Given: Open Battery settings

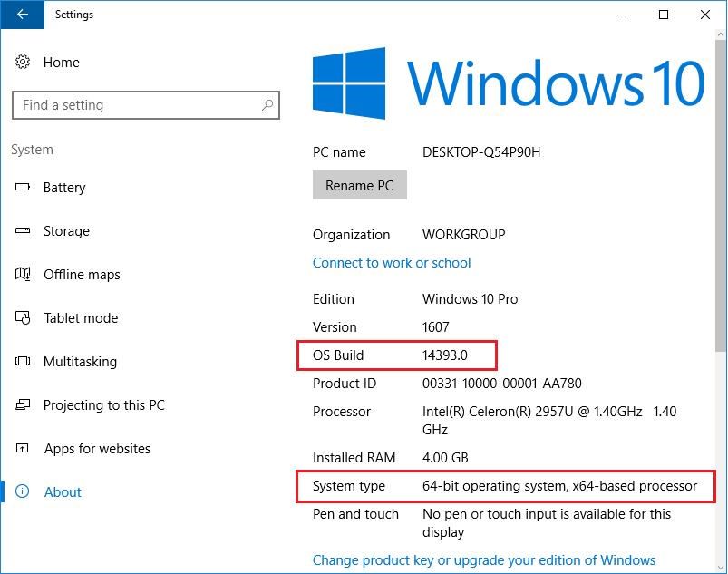Looking at the screenshot, I should point(64,188).
